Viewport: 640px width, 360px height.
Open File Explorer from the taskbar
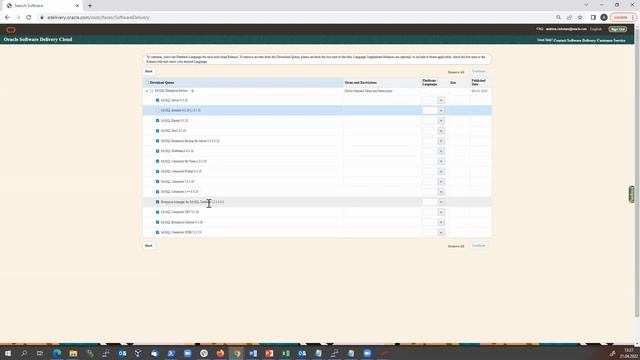[x=73, y=353]
